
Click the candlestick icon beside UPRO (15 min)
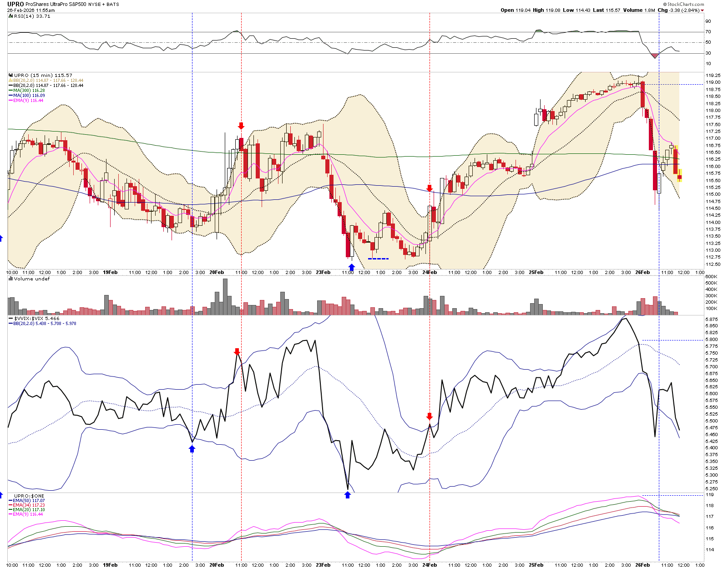pos(11,75)
